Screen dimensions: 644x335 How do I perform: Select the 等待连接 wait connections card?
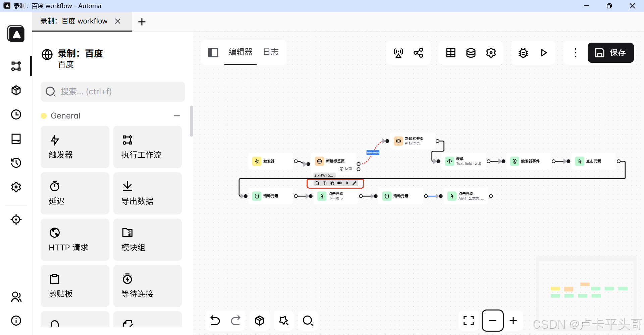click(x=148, y=286)
